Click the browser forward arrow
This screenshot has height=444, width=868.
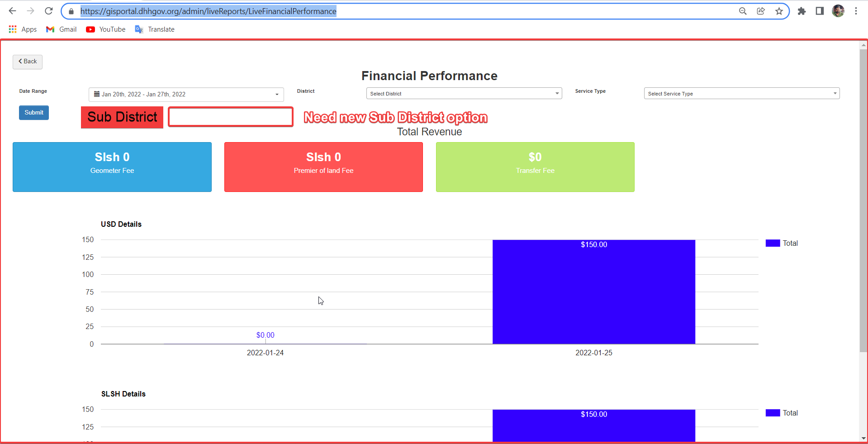[30, 11]
